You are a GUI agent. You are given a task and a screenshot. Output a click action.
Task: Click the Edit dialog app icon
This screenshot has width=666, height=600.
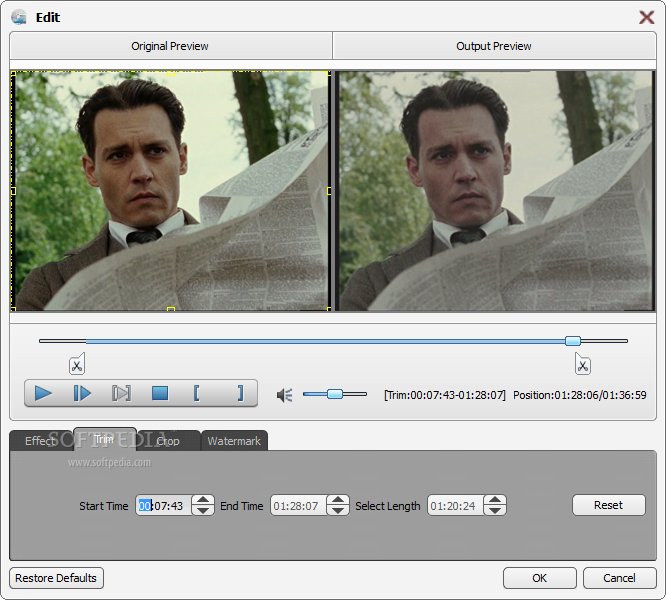click(19, 17)
